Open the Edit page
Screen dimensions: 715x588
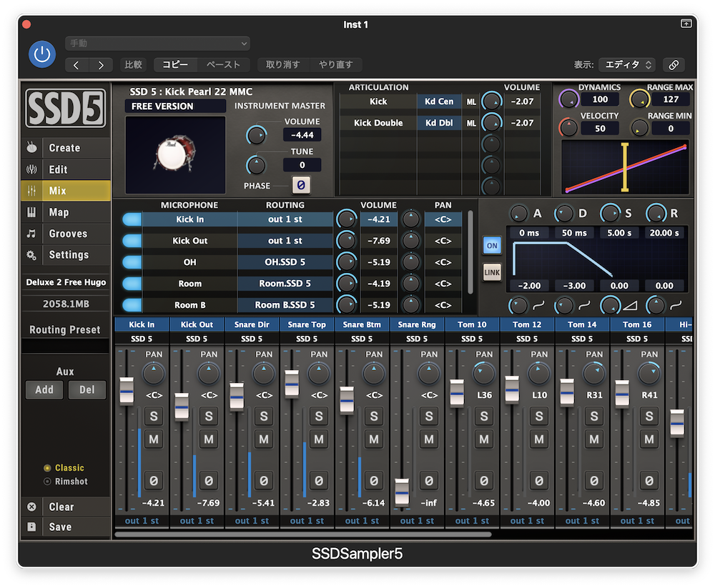66,169
